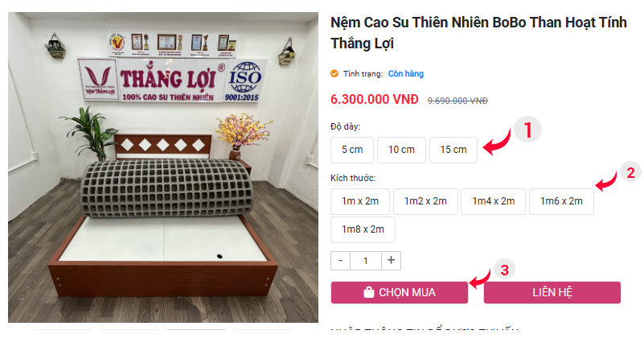Click the quantity input field
Image resolution: width=644 pixels, height=359 pixels.
366,260
